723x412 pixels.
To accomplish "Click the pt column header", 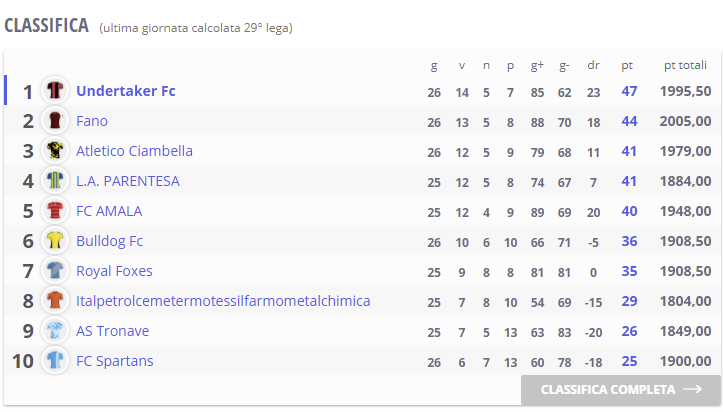I will click(627, 65).
